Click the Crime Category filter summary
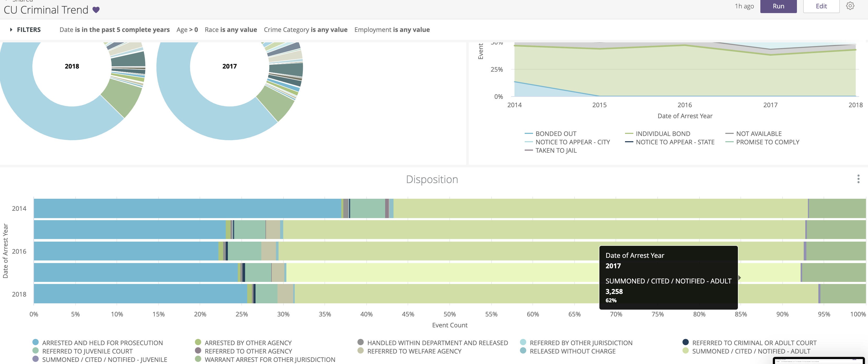This screenshot has width=868, height=364. [305, 30]
